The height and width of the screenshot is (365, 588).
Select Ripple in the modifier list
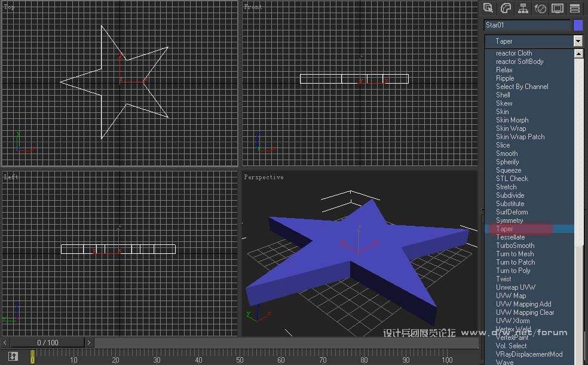pyautogui.click(x=505, y=78)
